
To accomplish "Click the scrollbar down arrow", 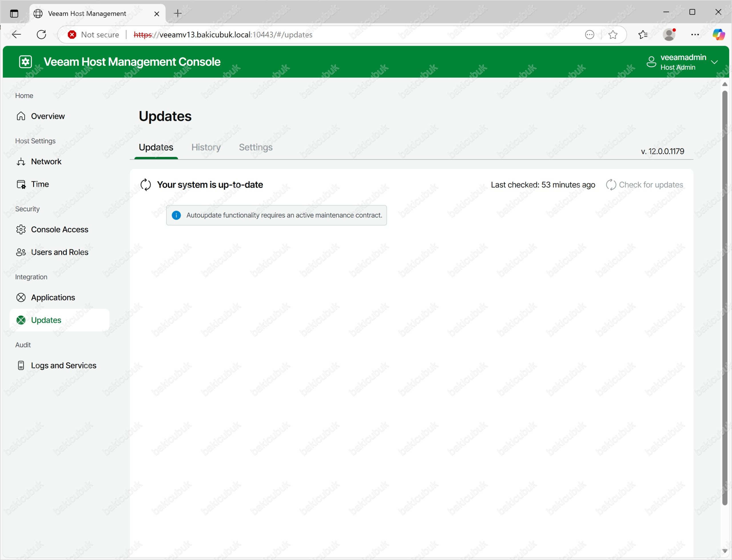I will pos(724,551).
